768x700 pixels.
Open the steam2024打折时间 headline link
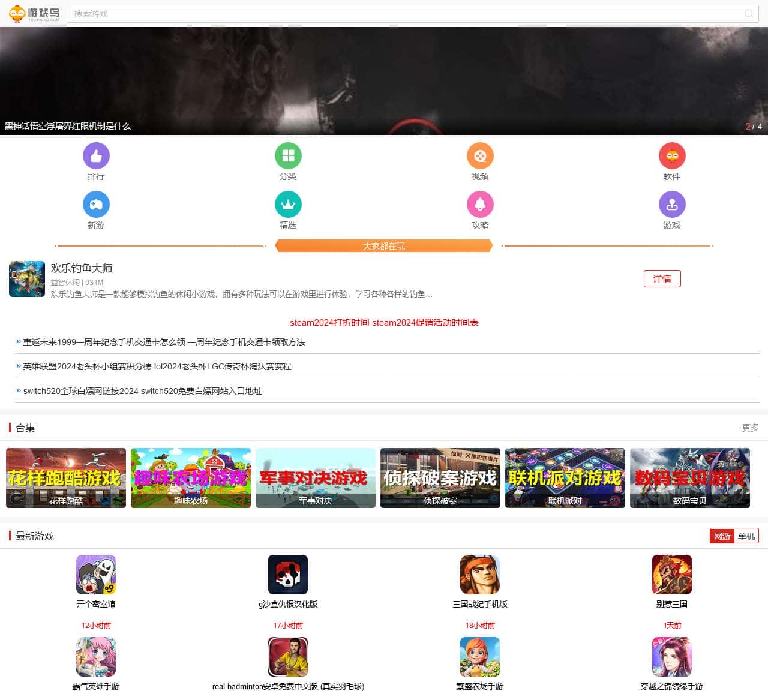(x=384, y=323)
